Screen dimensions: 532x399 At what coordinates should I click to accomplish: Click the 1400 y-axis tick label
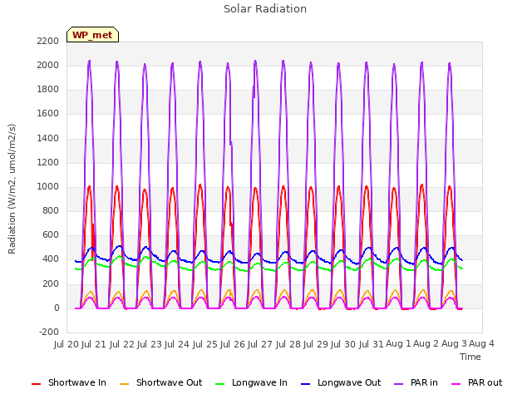coord(48,138)
